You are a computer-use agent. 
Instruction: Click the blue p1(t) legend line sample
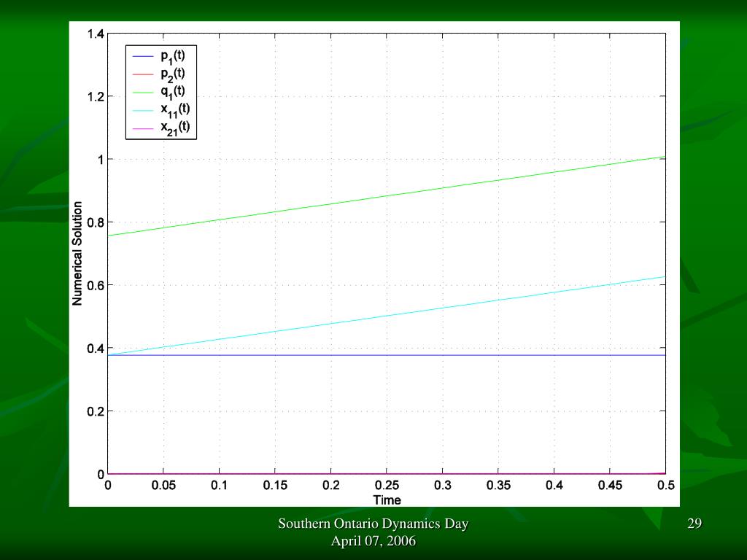(x=143, y=57)
